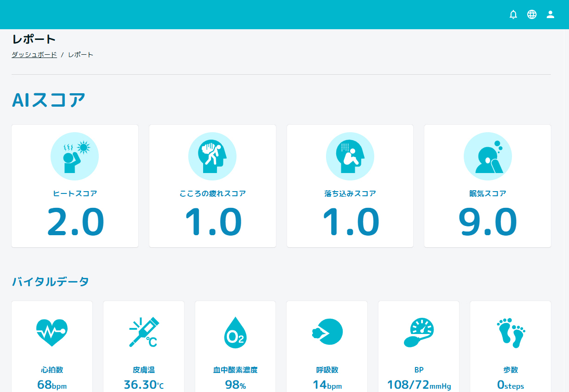Click the レポート breadcrumb text
This screenshot has height=392, width=569.
[81, 55]
